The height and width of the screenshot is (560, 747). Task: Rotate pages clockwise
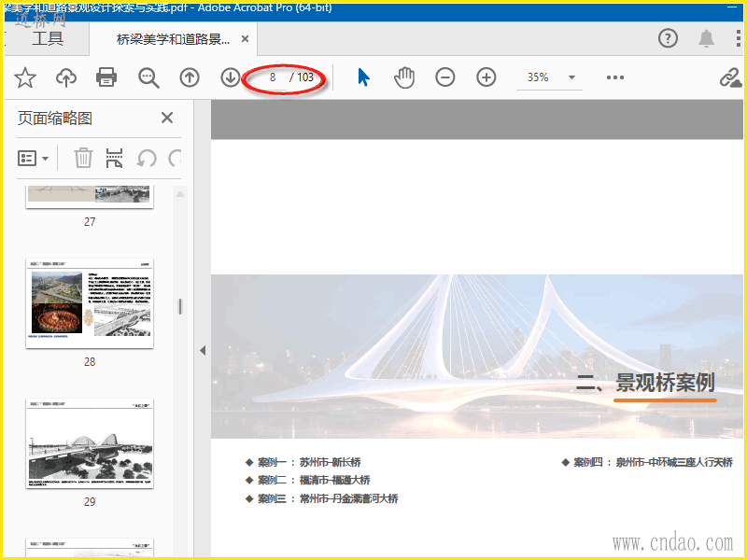click(176, 158)
